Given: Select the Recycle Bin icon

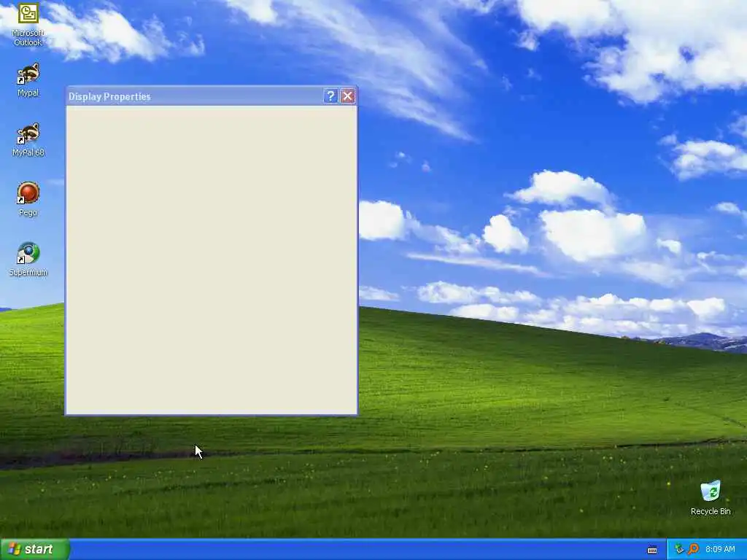Looking at the screenshot, I should click(711, 498).
